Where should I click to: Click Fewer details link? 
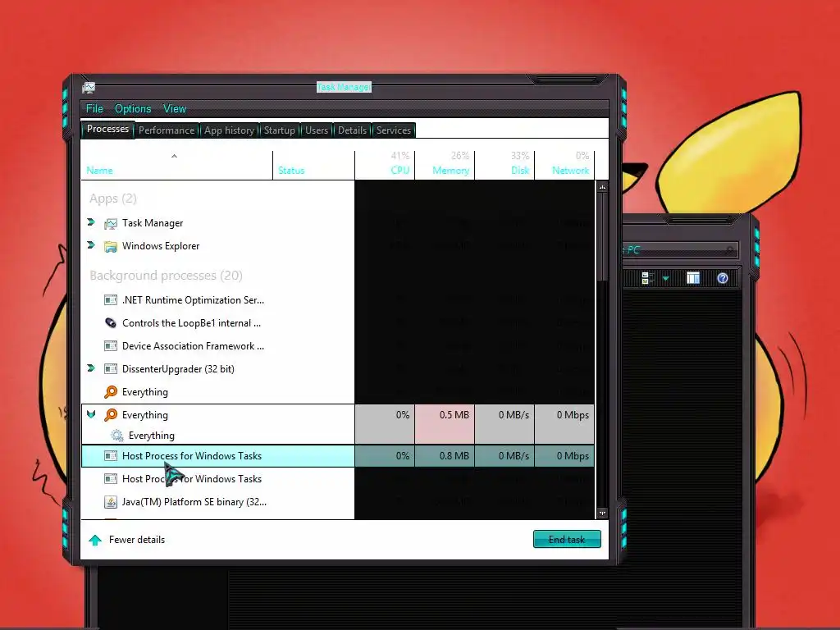(137, 540)
